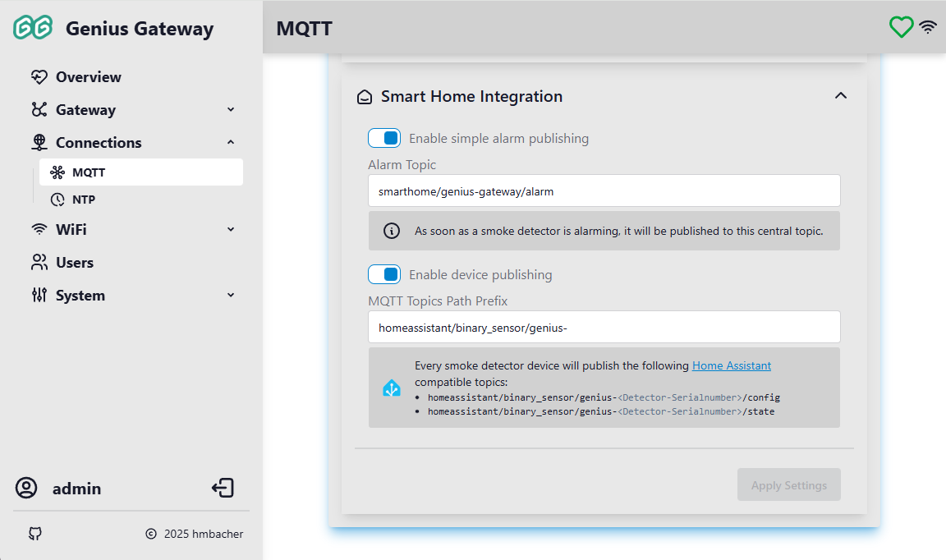Expand the WiFi menu chevron
Image resolution: width=946 pixels, height=560 pixels.
[231, 230]
